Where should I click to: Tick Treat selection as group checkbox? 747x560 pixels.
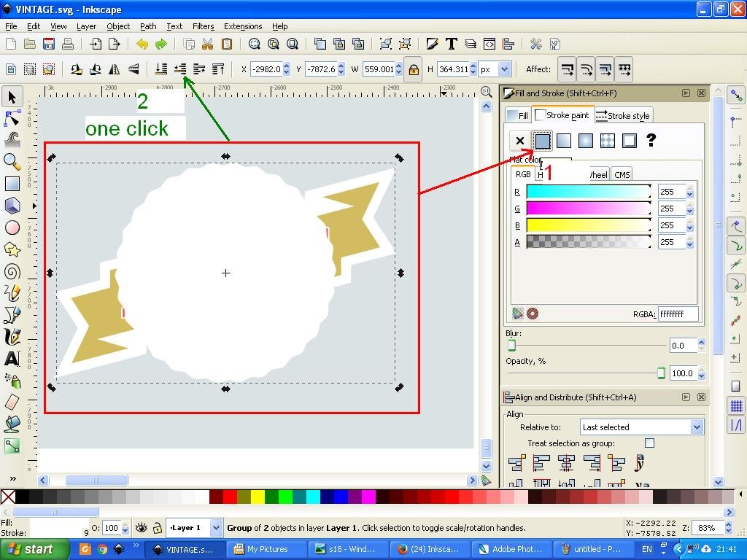pos(649,443)
